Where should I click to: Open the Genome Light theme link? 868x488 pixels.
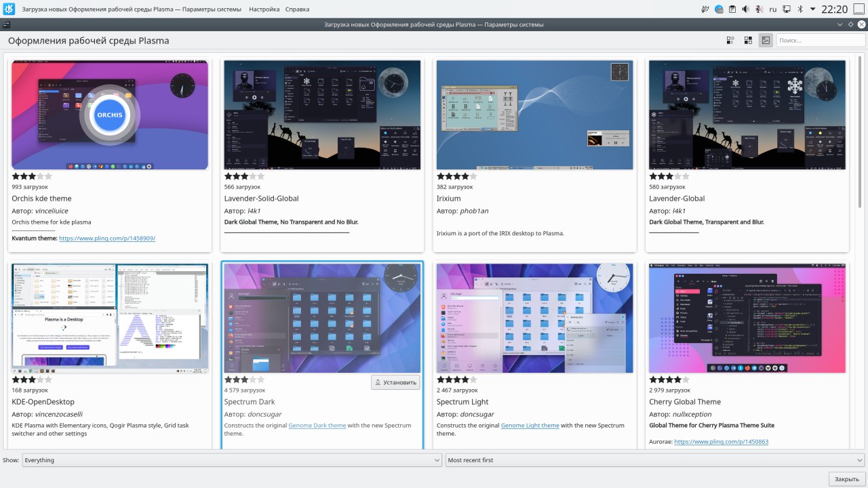(x=530, y=426)
